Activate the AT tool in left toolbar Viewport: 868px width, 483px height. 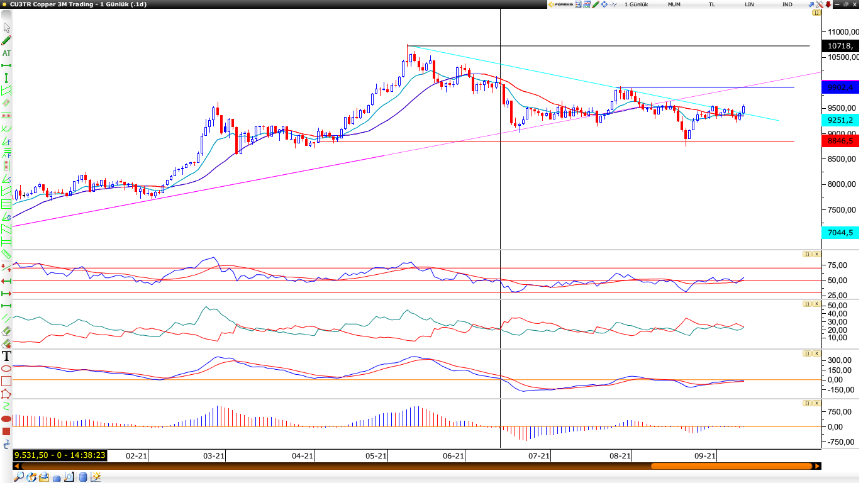pos(7,53)
